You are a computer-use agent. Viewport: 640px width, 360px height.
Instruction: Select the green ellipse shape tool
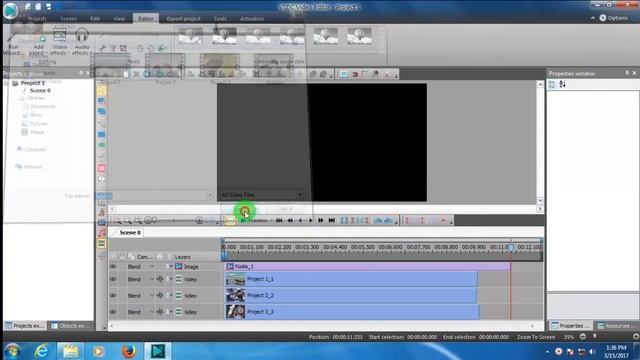[x=101, y=145]
